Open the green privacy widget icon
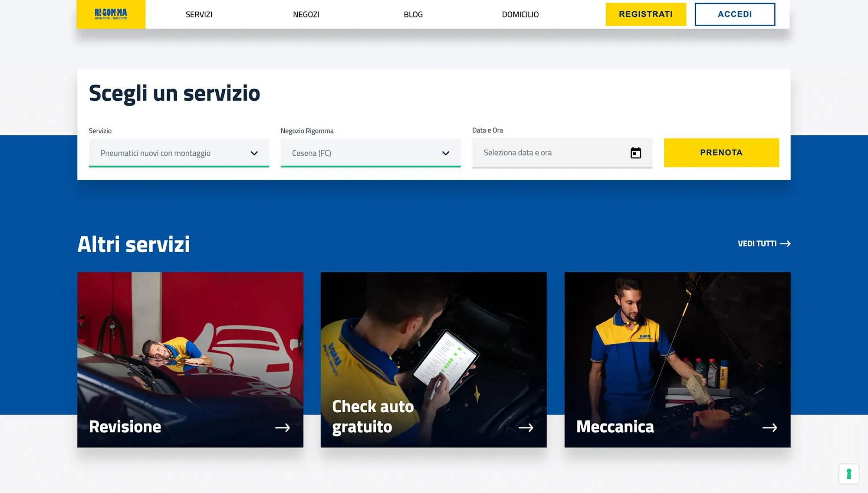 849,474
